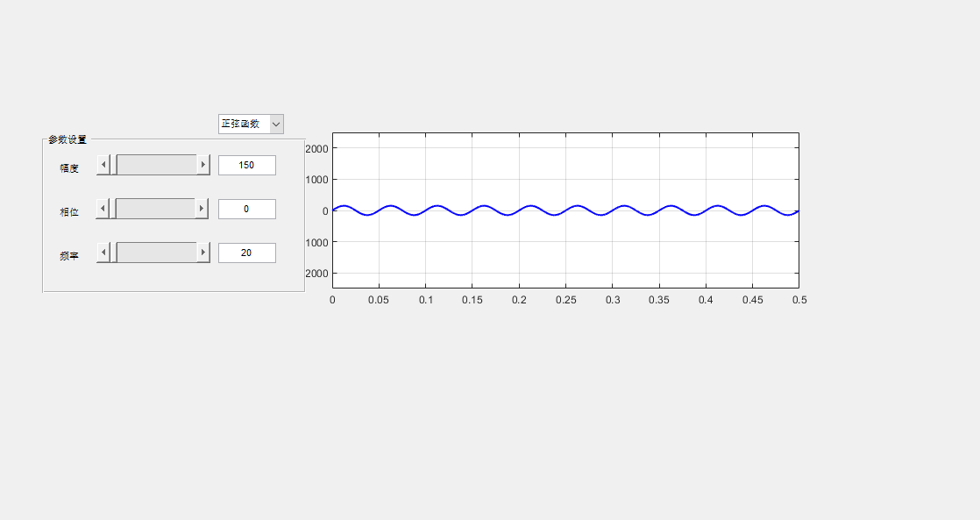Image resolution: width=980 pixels, height=520 pixels.
Task: Click the 相位 slider track
Action: click(155, 209)
